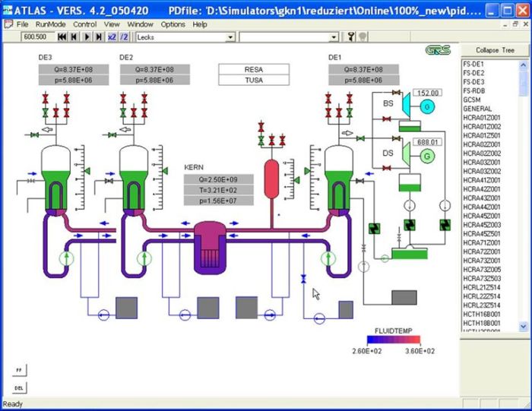
Task: Select DE2 main coolant pump
Action: point(144,258)
